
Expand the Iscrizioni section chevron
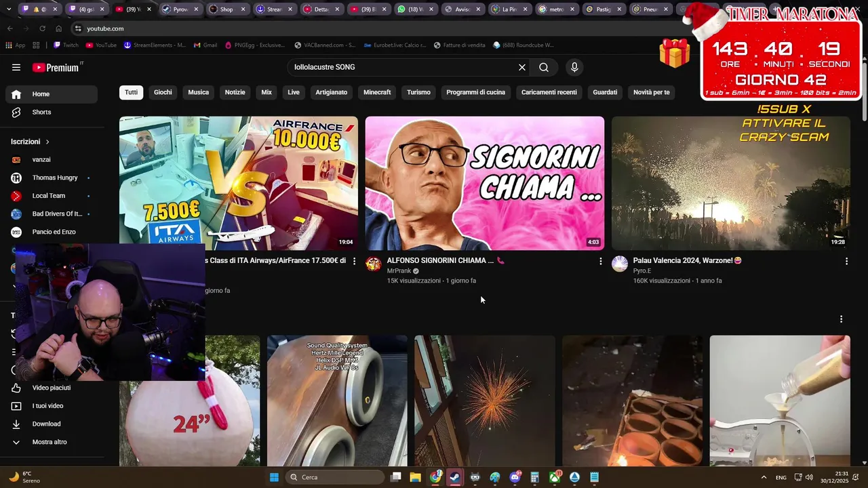47,142
